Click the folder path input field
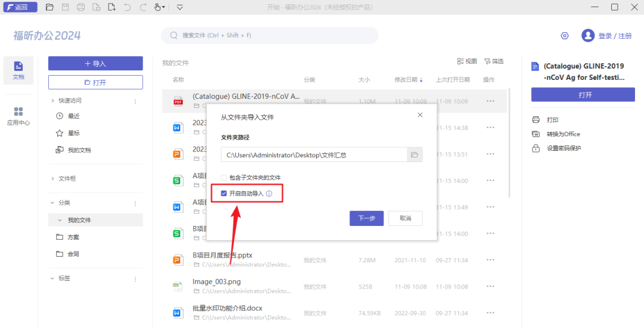Viewport: 644px width, 329px height. (314, 155)
